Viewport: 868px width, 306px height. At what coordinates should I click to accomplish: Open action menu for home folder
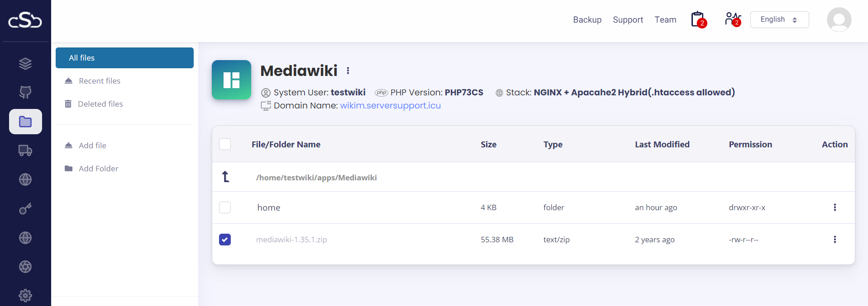click(835, 207)
